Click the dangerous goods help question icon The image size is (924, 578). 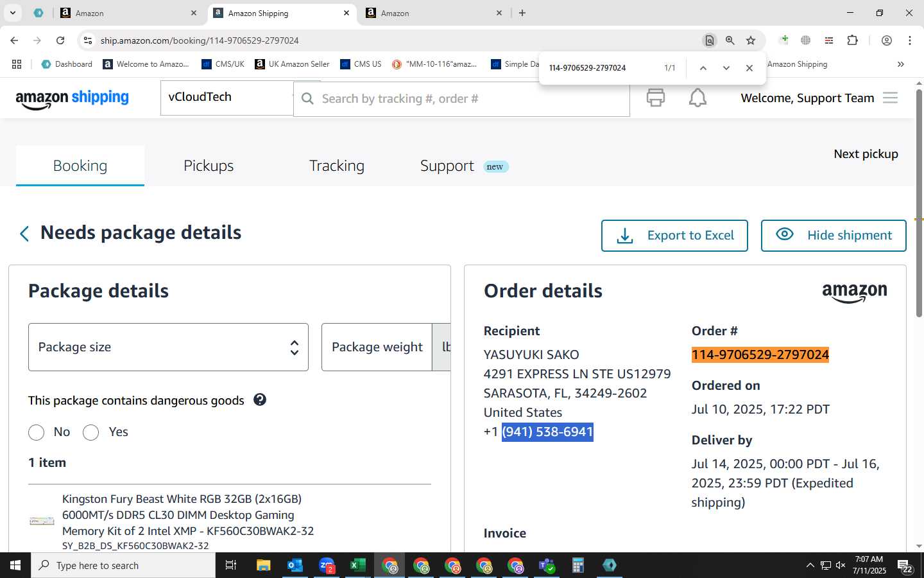pyautogui.click(x=260, y=399)
